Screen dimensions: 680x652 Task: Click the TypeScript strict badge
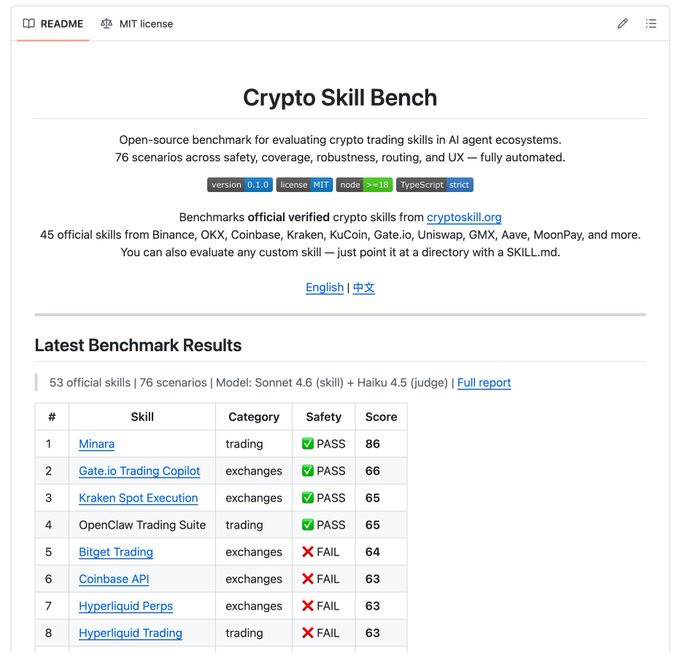(x=434, y=185)
